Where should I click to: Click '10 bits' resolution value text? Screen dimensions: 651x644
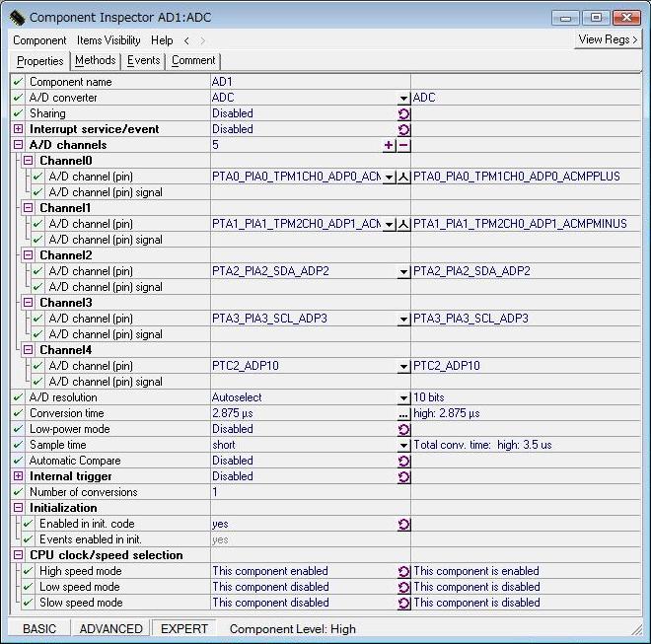pyautogui.click(x=429, y=397)
